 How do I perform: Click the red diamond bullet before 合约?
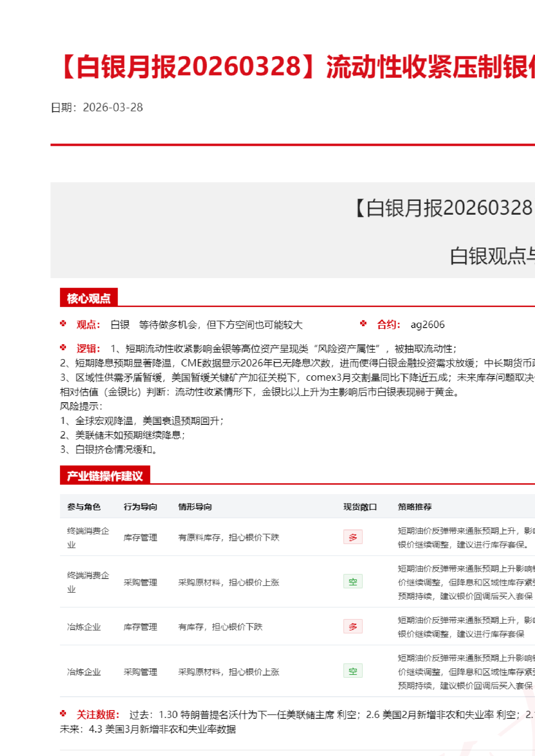click(363, 324)
